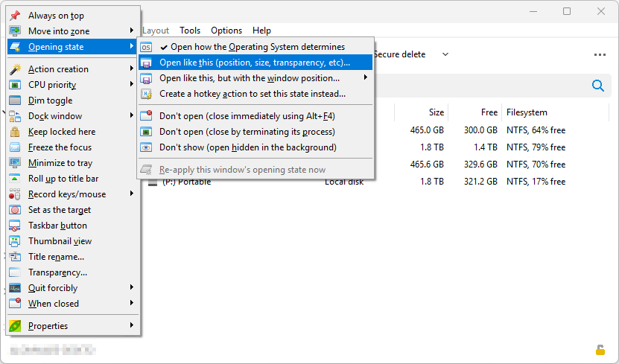The image size is (619, 364).
Task: Choose Don't show (open hidden in background)
Action: pos(247,147)
